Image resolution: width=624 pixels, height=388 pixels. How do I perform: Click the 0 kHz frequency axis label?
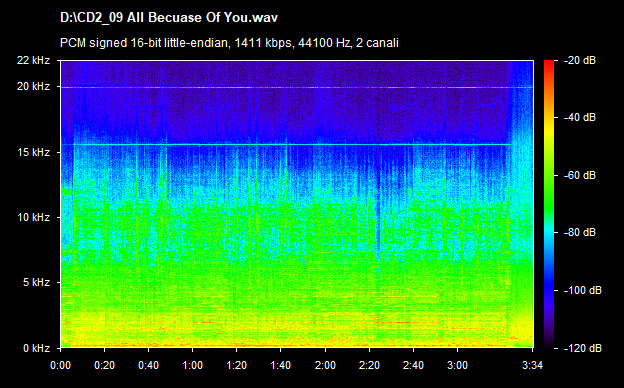(x=36, y=348)
